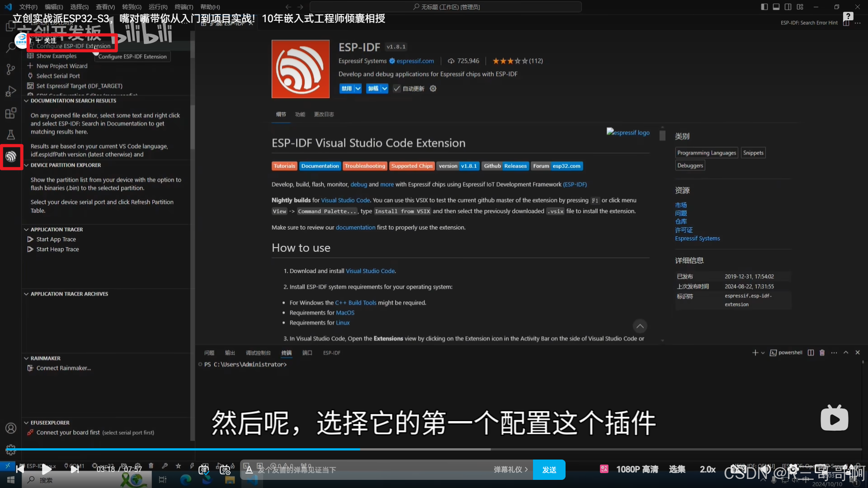
Task: Click the extension settings gear icon
Action: point(433,89)
